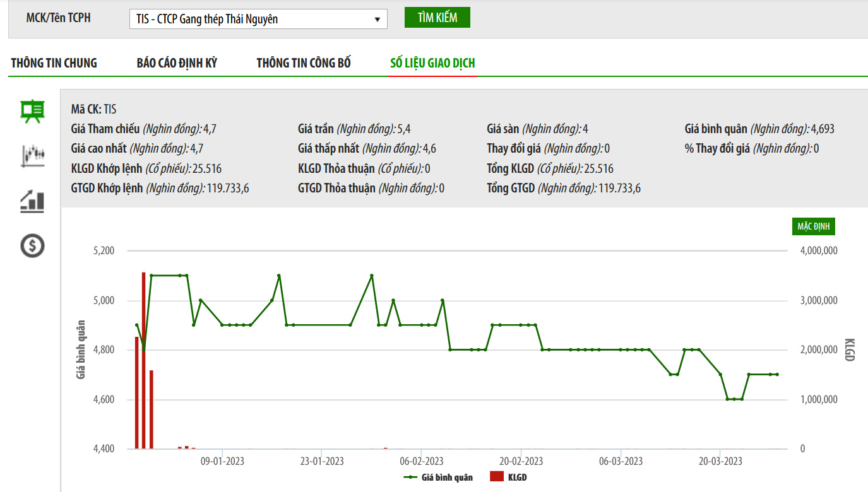Click the 09-01-2023 date axis label

tap(222, 461)
